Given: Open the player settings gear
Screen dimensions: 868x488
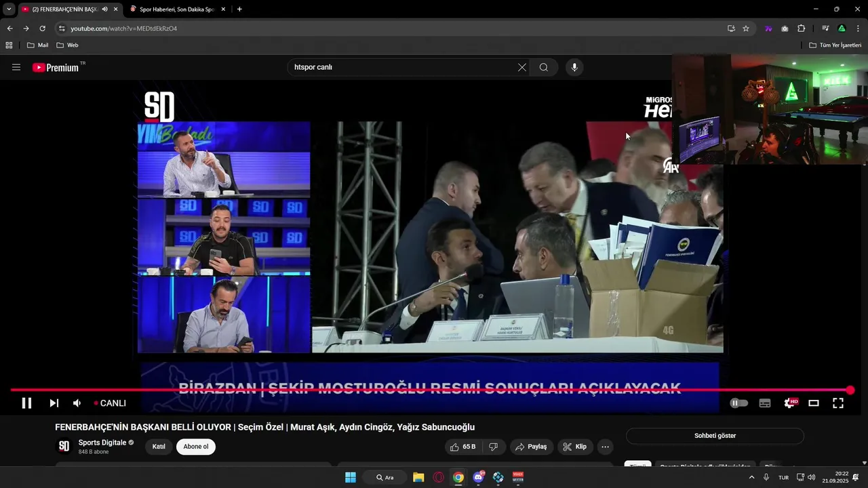Looking at the screenshot, I should pyautogui.click(x=789, y=403).
